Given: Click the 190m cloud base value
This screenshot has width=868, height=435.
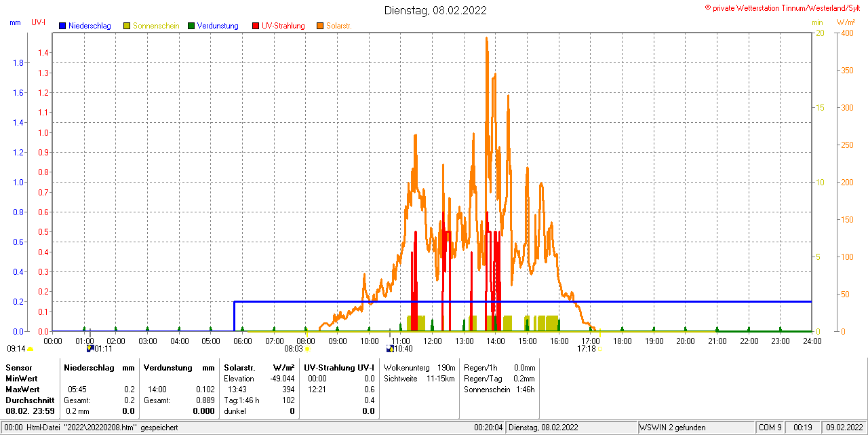Looking at the screenshot, I should [446, 367].
